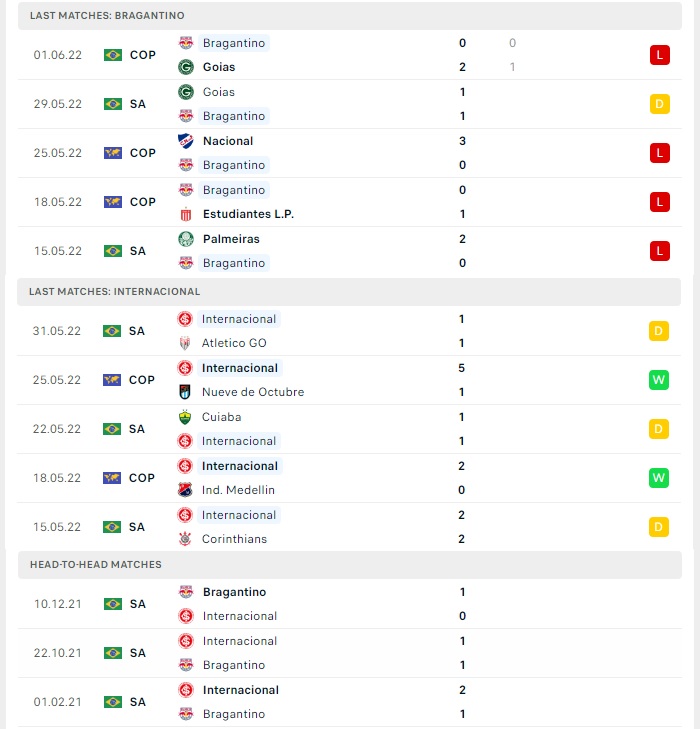Click the Goias green crest in 01.06.22 match
This screenshot has height=729, width=700.
186,67
